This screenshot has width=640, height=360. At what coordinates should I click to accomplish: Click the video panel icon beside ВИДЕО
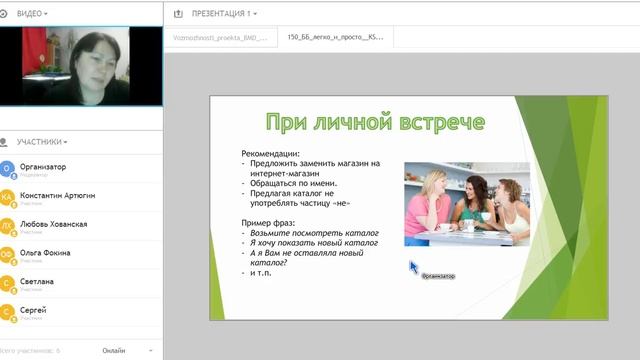click(x=4, y=13)
